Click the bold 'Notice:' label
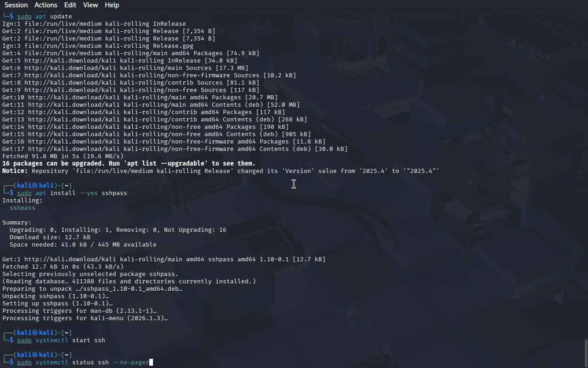Viewport: 588px width, 368px height. [x=15, y=171]
